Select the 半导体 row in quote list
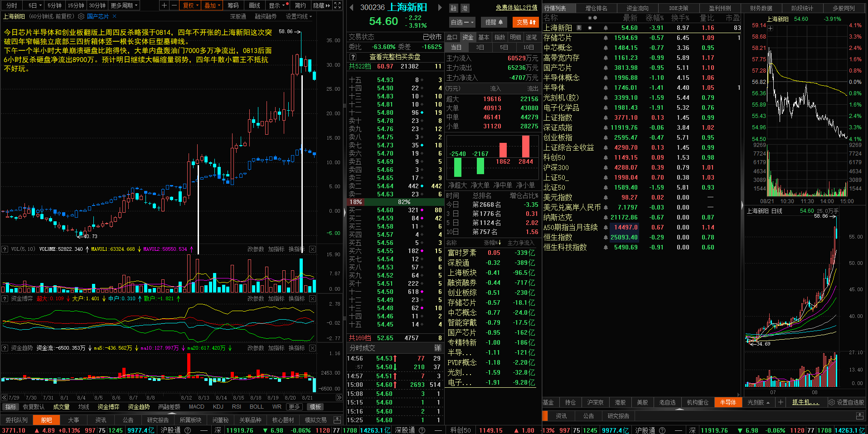The height and width of the screenshot is (434, 868). point(642,88)
